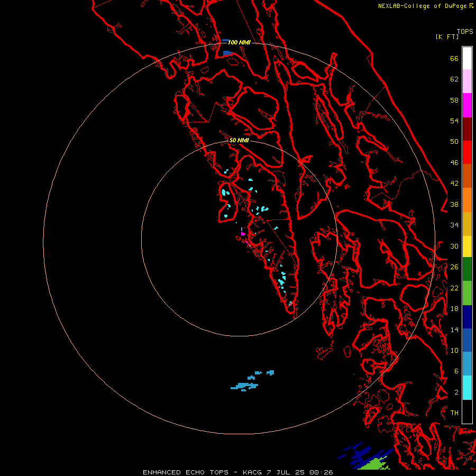Click the "100 NMI" range ring label
The image size is (476, 476).
[239, 42]
